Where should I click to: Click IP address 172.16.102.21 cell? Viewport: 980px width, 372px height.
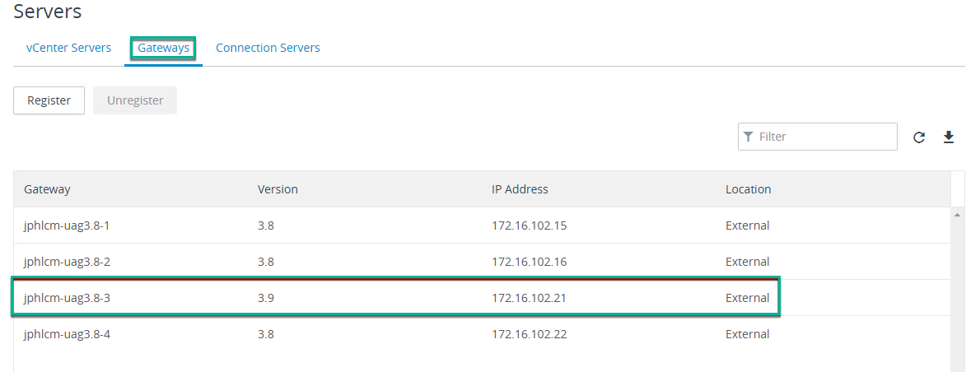(529, 299)
